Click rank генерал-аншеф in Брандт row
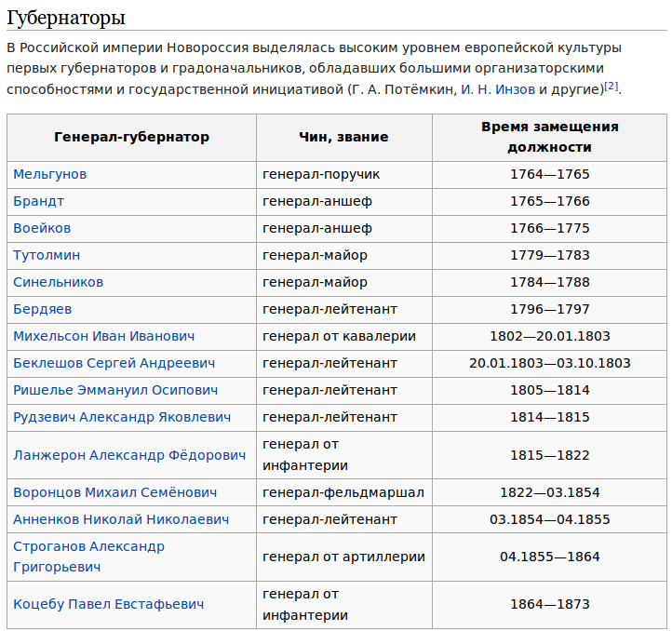The height and width of the screenshot is (631, 672). pyautogui.click(x=317, y=201)
